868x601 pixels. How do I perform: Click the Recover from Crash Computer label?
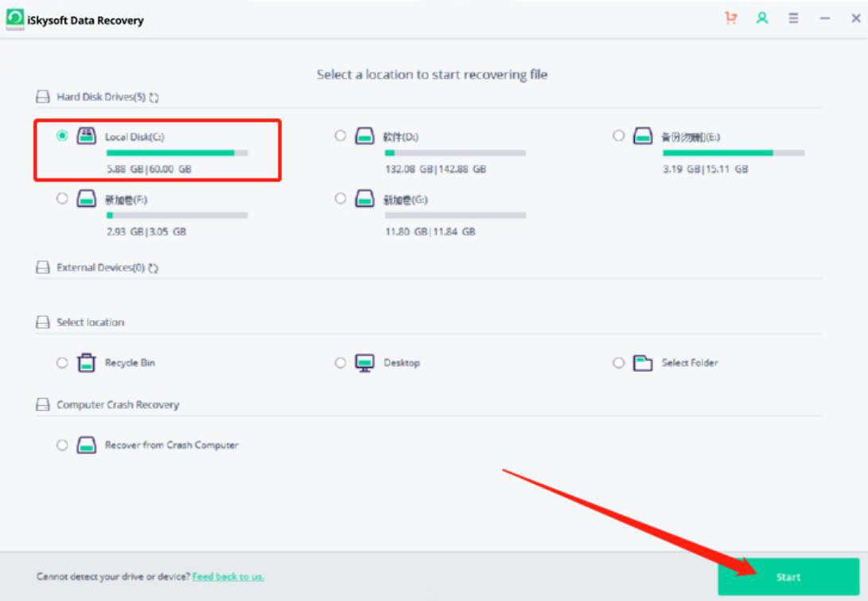click(172, 445)
